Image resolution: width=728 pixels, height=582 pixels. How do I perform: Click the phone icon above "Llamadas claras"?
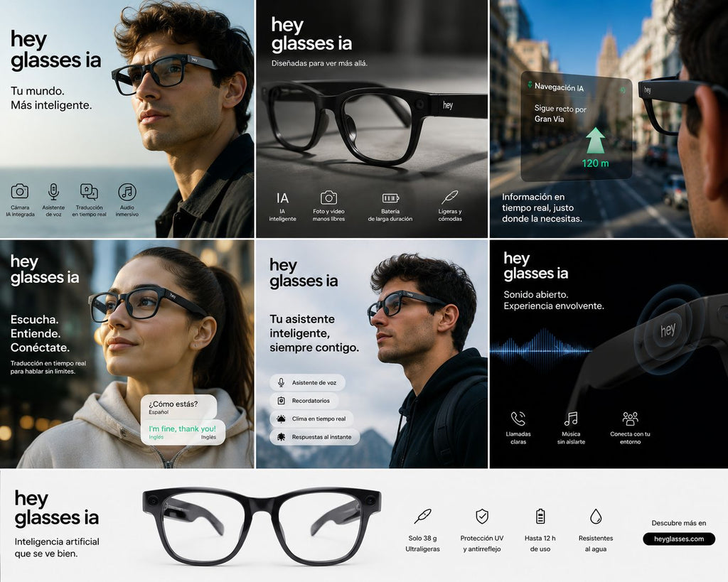tap(518, 418)
